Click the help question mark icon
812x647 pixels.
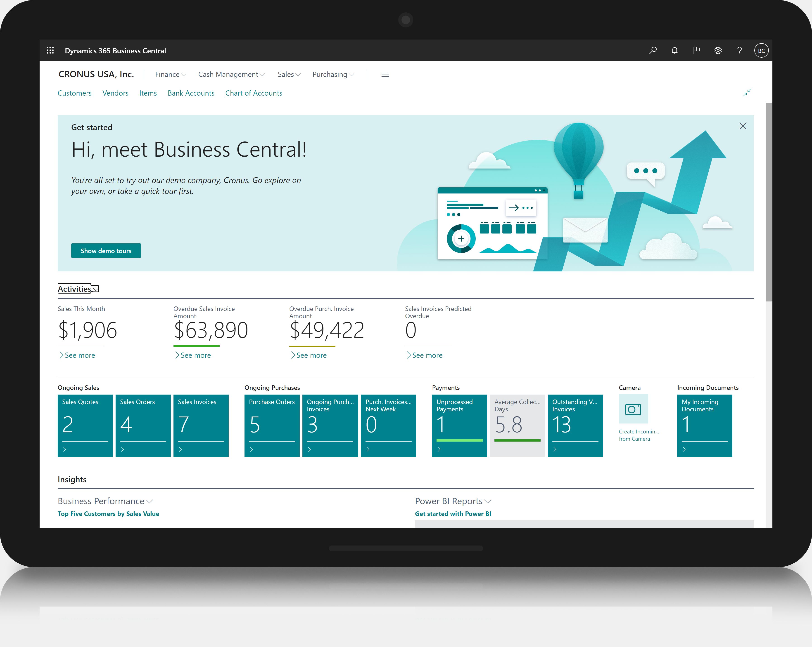coord(739,50)
